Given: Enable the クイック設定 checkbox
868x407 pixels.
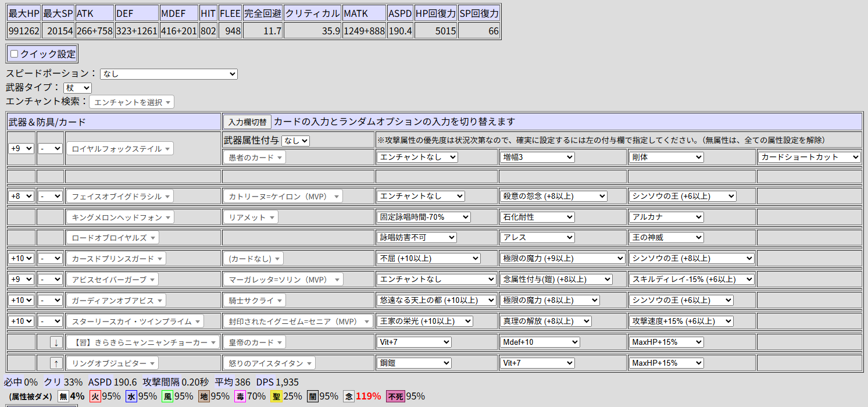Looking at the screenshot, I should (x=15, y=54).
